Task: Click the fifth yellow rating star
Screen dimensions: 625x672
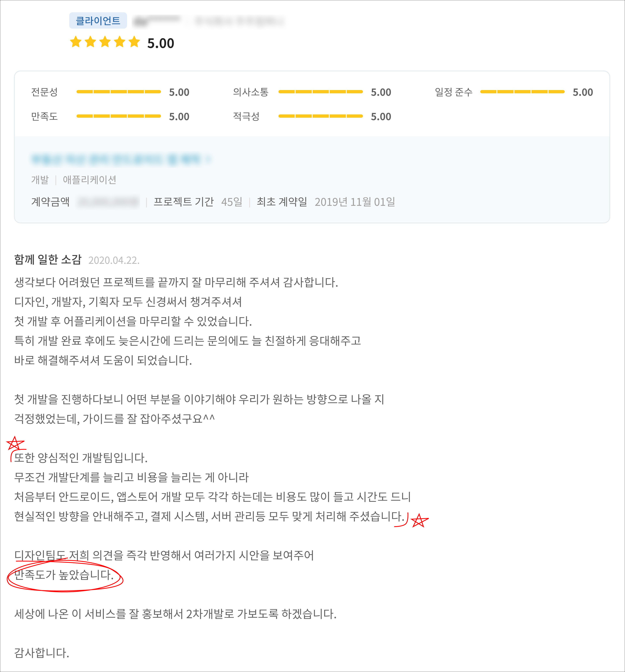Action: [134, 42]
